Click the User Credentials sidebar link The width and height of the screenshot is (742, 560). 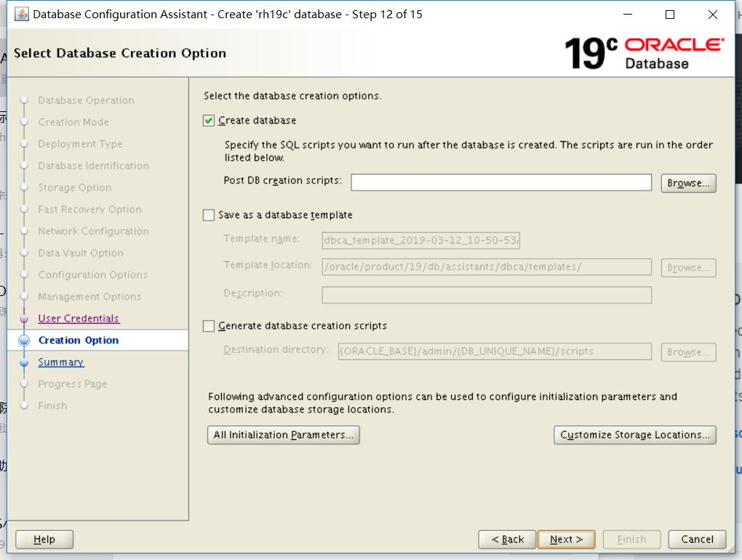(x=77, y=318)
